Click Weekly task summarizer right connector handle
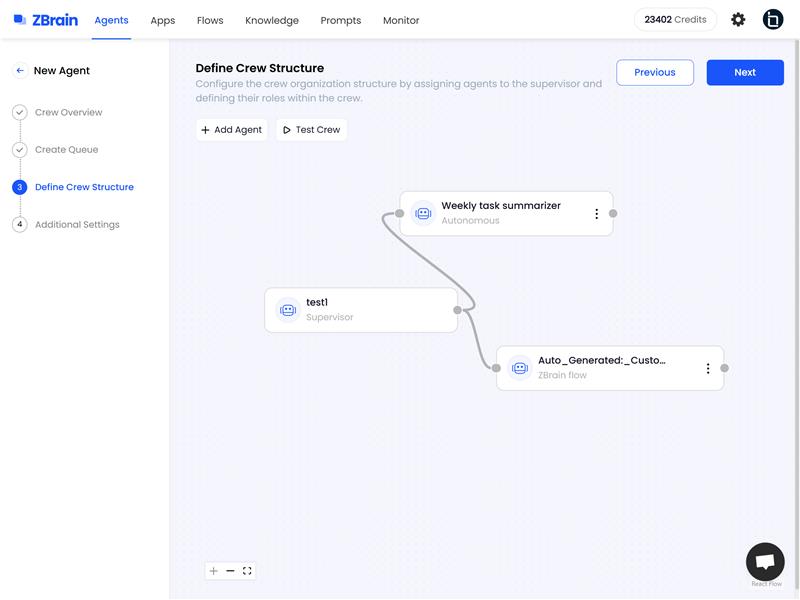Image resolution: width=800 pixels, height=600 pixels. [613, 213]
